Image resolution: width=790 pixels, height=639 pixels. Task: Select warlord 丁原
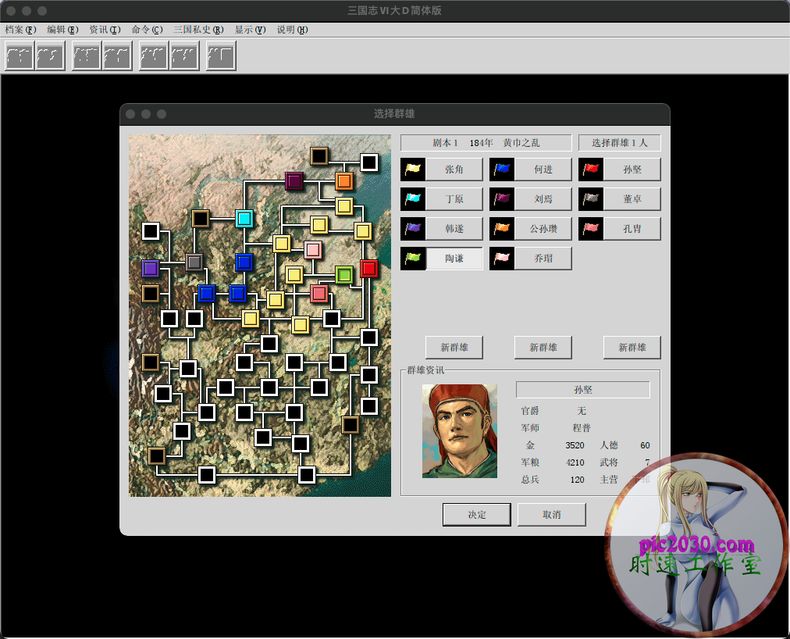click(454, 199)
